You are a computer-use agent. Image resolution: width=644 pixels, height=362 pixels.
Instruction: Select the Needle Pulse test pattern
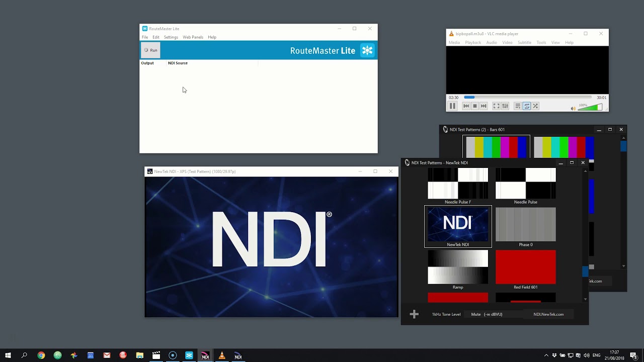pos(526,186)
